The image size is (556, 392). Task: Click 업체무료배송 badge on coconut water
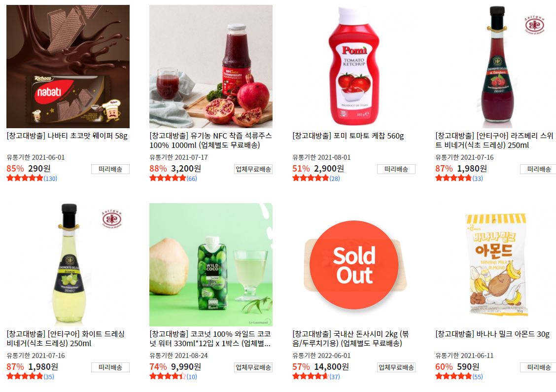point(253,367)
